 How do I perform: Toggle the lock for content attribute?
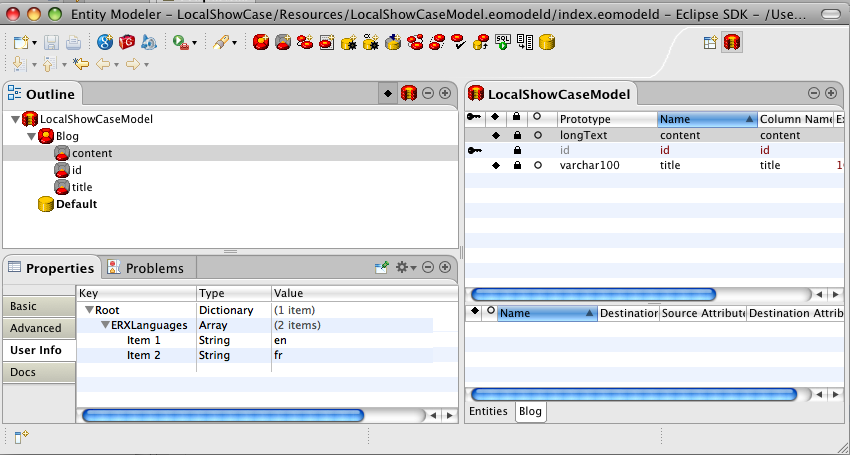click(517, 135)
